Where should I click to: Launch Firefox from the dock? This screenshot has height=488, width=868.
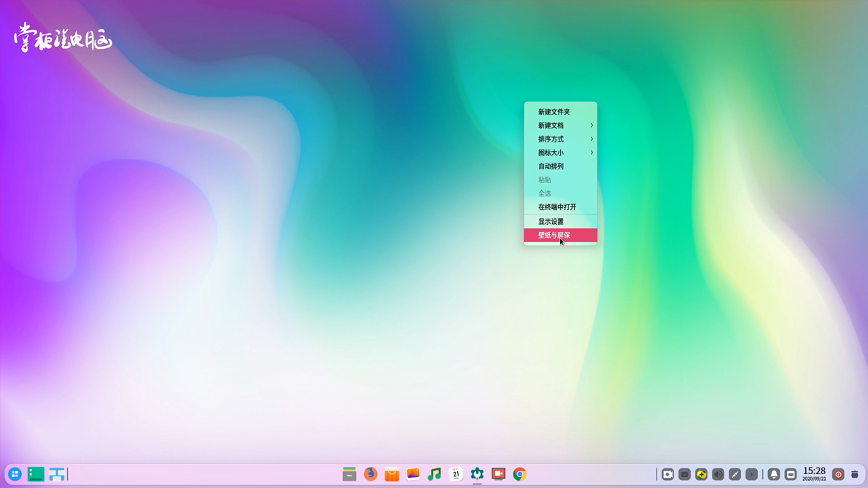(371, 474)
